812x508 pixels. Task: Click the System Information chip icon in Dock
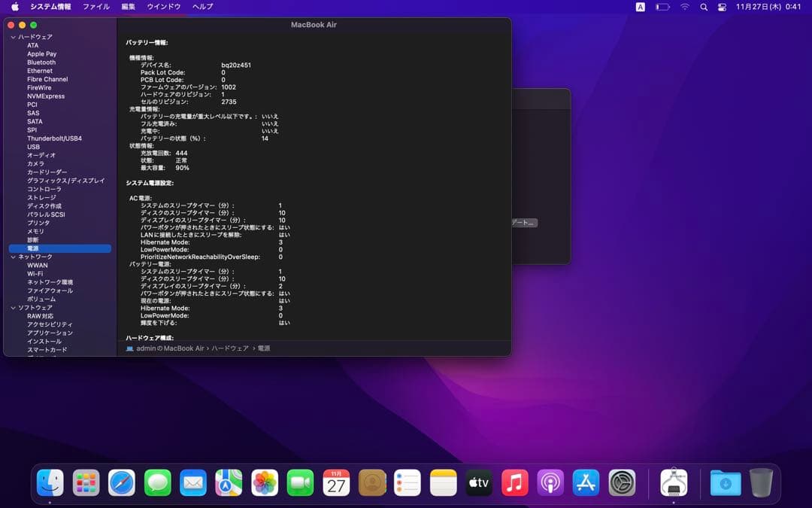[x=674, y=482]
